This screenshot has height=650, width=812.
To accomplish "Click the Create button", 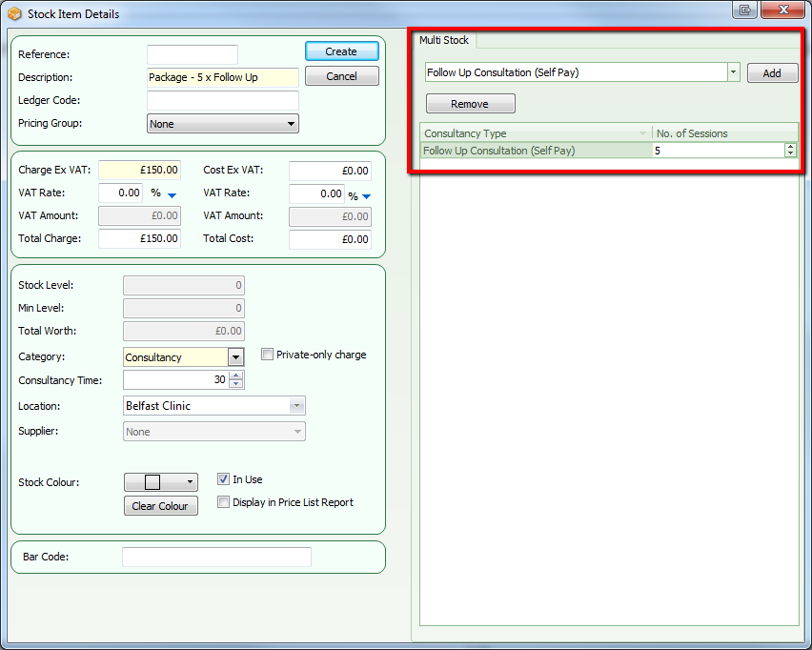I will [342, 51].
